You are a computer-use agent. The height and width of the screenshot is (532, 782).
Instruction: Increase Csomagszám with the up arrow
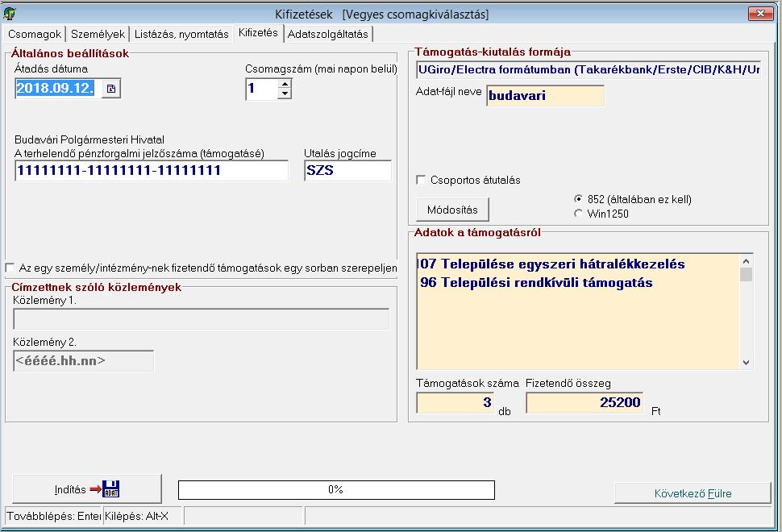pyautogui.click(x=285, y=84)
